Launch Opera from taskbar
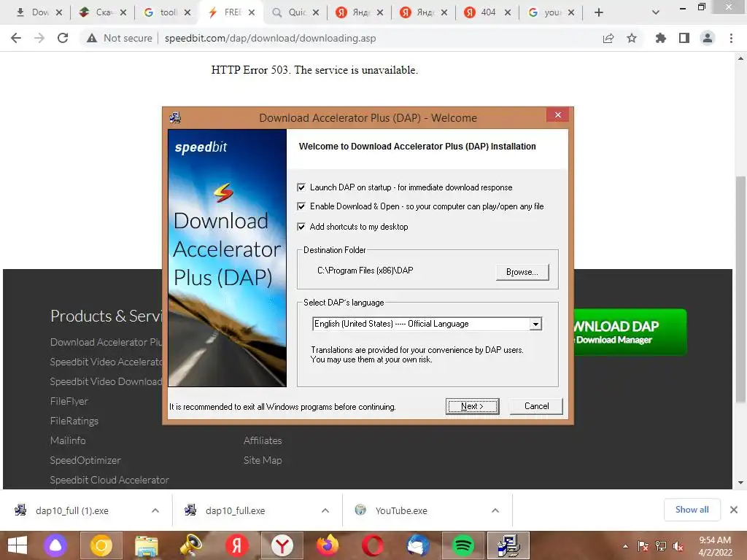This screenshot has width=747, height=560. coord(372,545)
